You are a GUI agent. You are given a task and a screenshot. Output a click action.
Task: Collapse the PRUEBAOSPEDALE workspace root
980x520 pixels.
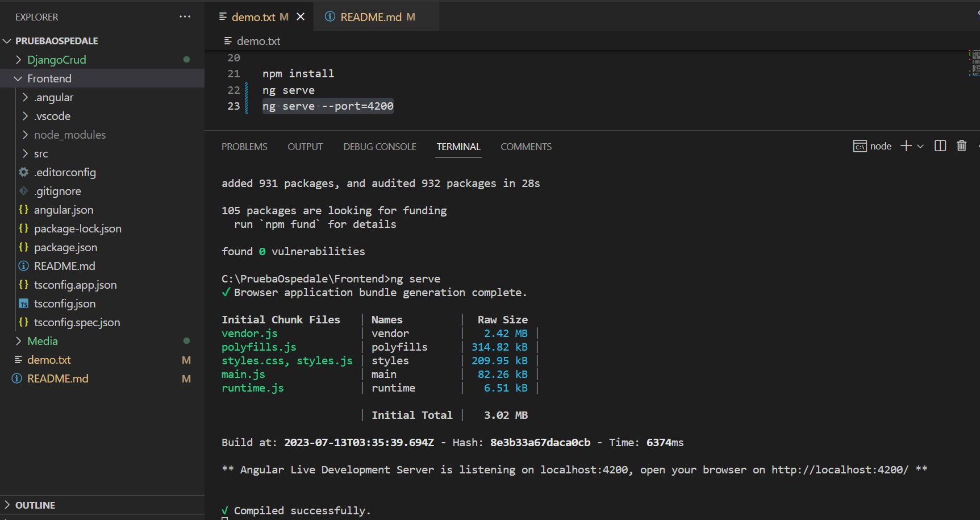pyautogui.click(x=7, y=41)
